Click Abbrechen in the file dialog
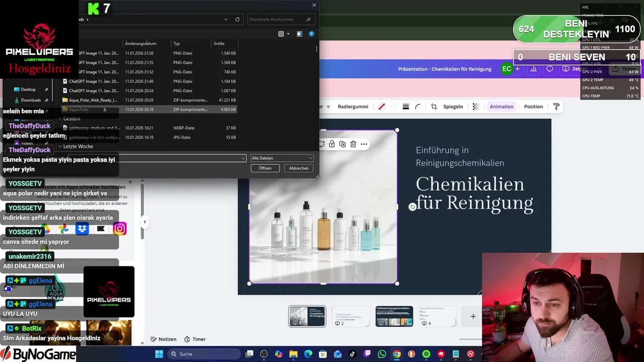644x362 pixels. point(299,168)
